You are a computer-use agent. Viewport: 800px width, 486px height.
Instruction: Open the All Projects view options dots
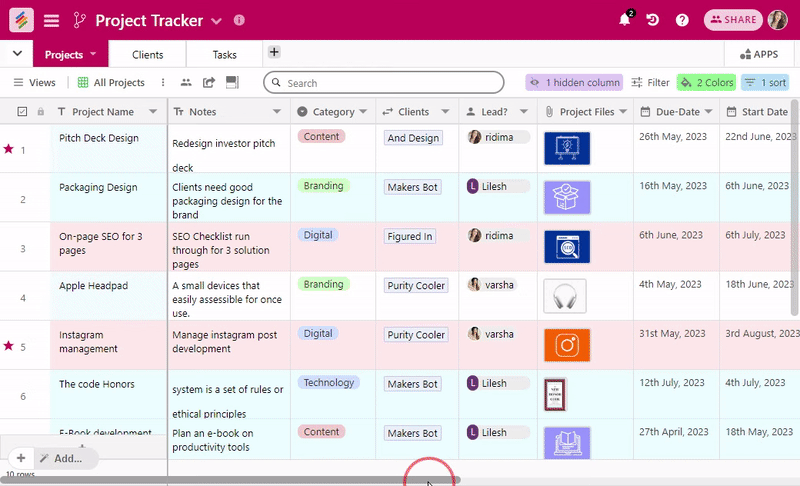click(163, 83)
